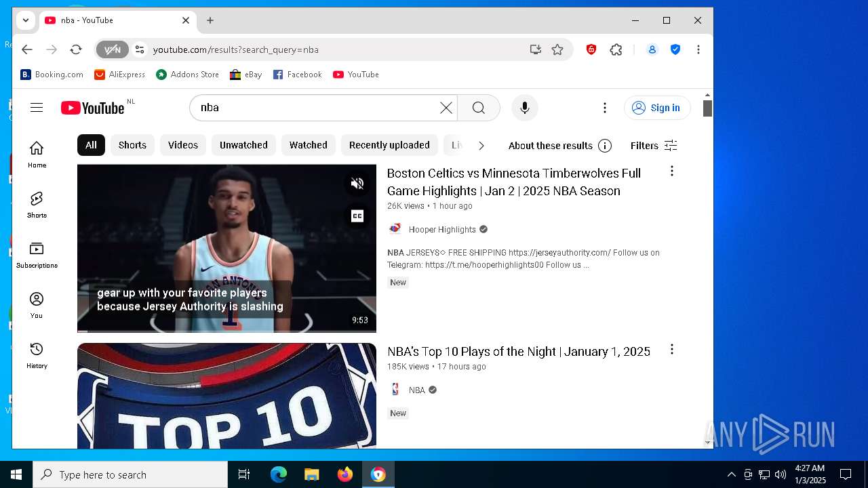Open browser extensions puzzle icon
The image size is (868, 488).
click(616, 49)
